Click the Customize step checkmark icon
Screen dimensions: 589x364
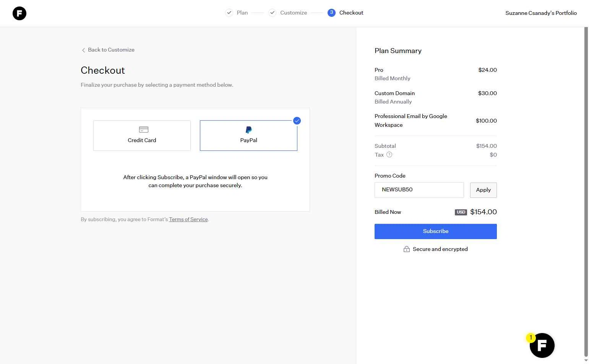[272, 13]
